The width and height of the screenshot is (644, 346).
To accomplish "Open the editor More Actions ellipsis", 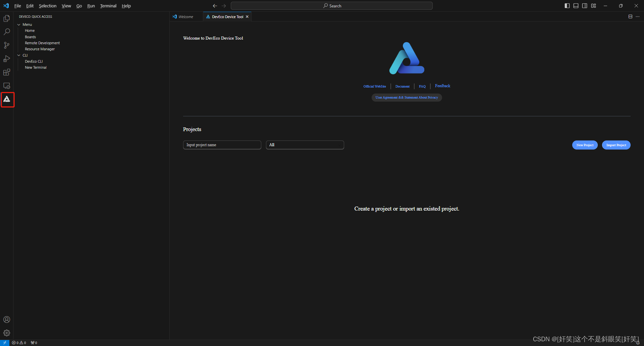I will (638, 16).
